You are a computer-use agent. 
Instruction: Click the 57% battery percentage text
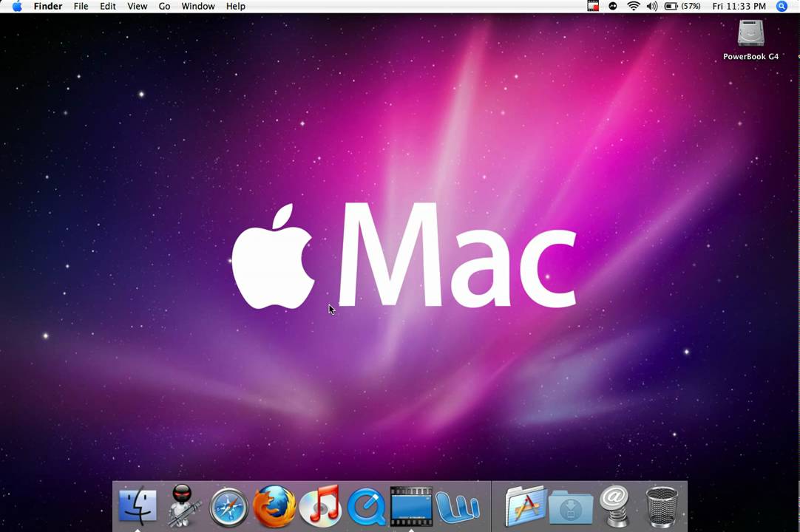691,6
